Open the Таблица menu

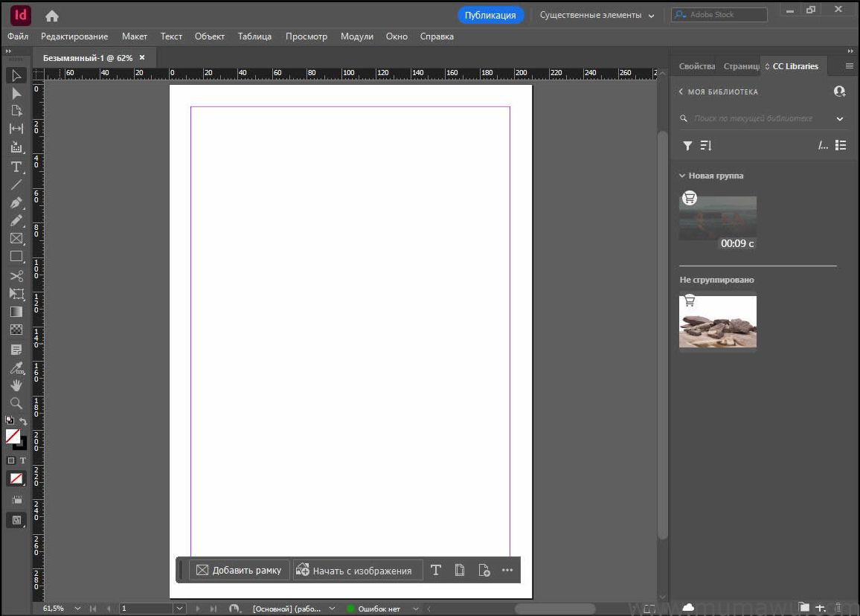[x=254, y=36]
